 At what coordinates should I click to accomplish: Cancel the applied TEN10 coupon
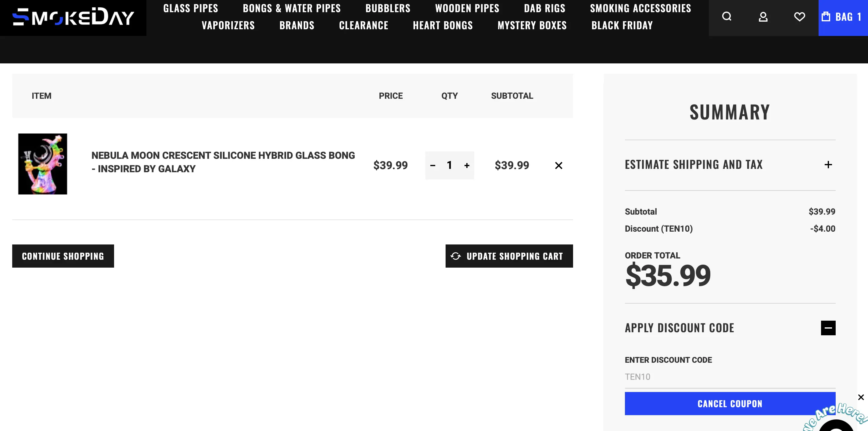click(x=730, y=404)
